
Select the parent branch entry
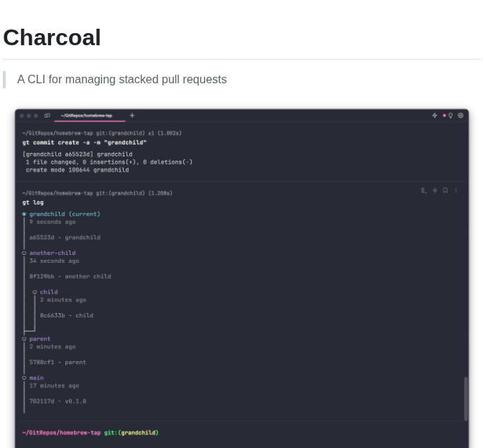[40, 339]
